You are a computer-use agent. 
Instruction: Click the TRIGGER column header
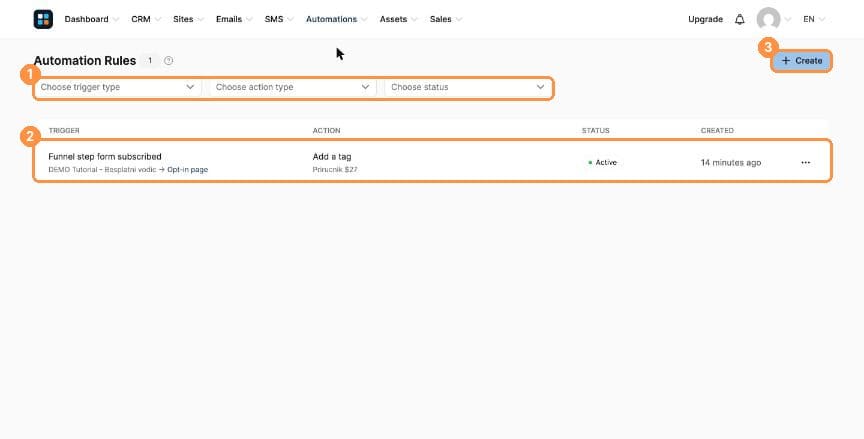(64, 131)
